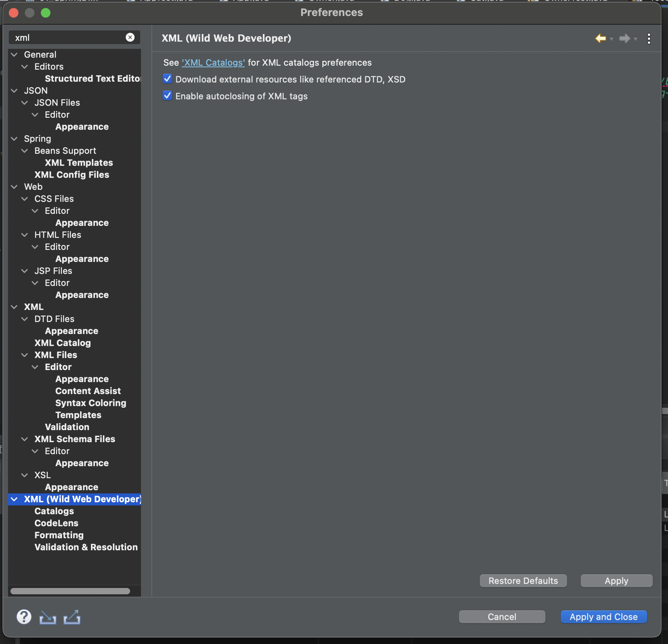668x644 pixels.
Task: Open the help question mark icon
Action: (x=24, y=617)
